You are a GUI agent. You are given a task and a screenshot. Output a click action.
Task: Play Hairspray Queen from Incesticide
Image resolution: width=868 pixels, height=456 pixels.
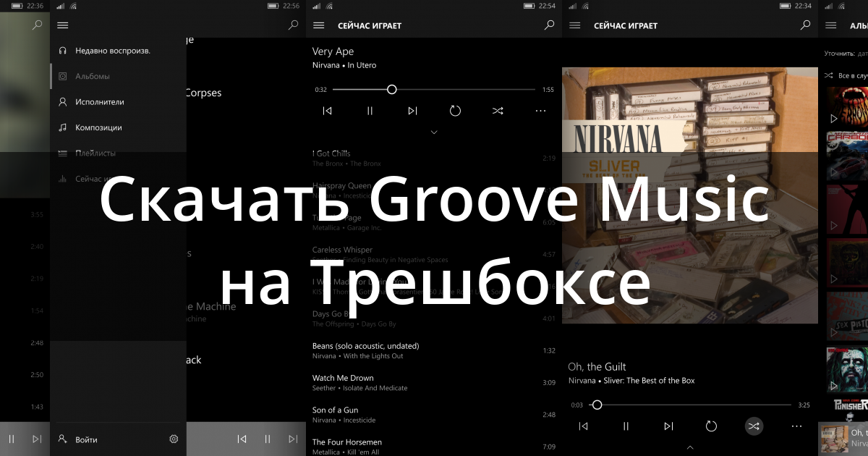coord(434,190)
